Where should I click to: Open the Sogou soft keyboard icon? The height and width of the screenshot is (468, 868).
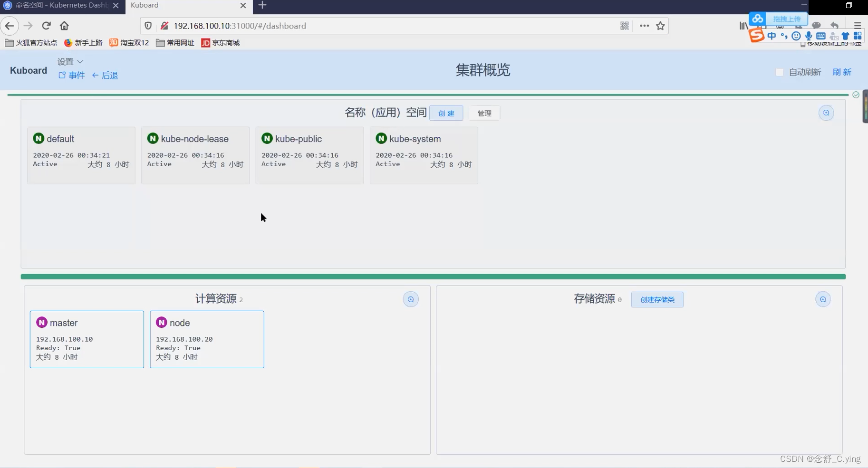(x=821, y=36)
